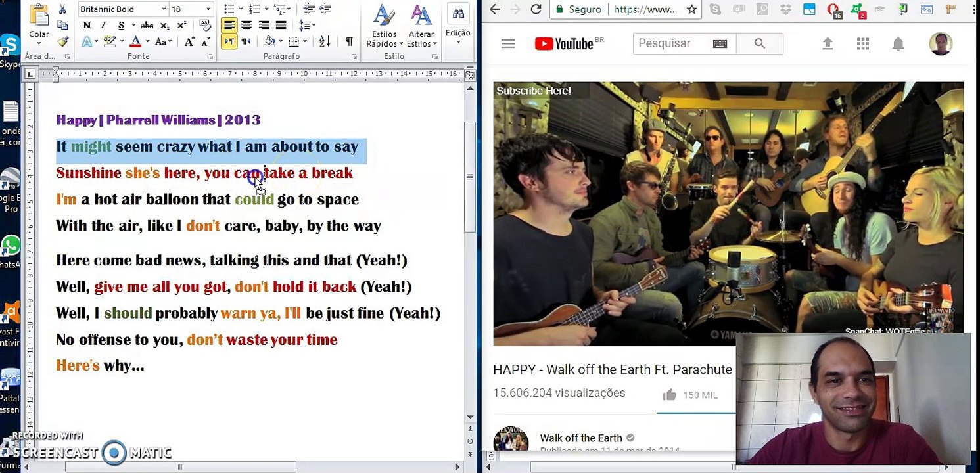Align paragraph text to the left
The image size is (980, 473).
coord(229,25)
